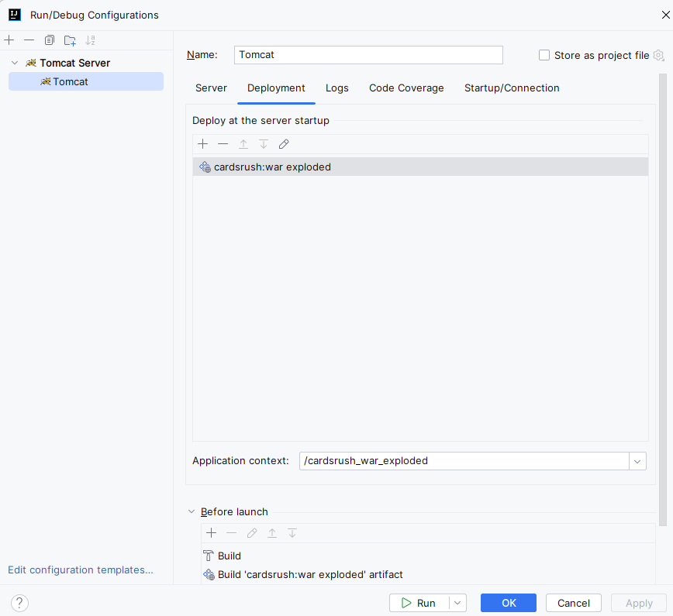Remove the Before launch task
Screen dimensions: 673x616
pos(231,533)
